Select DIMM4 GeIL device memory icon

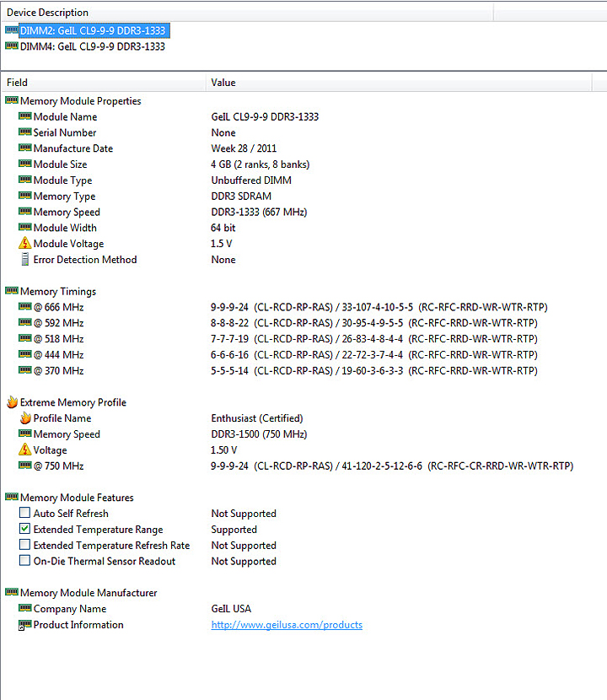(12, 46)
